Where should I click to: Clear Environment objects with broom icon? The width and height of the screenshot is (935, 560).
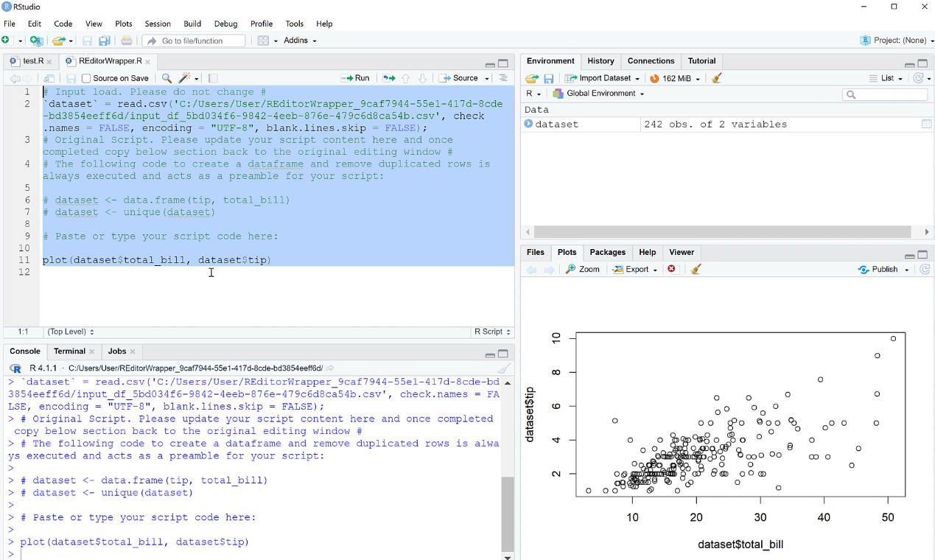coord(717,78)
